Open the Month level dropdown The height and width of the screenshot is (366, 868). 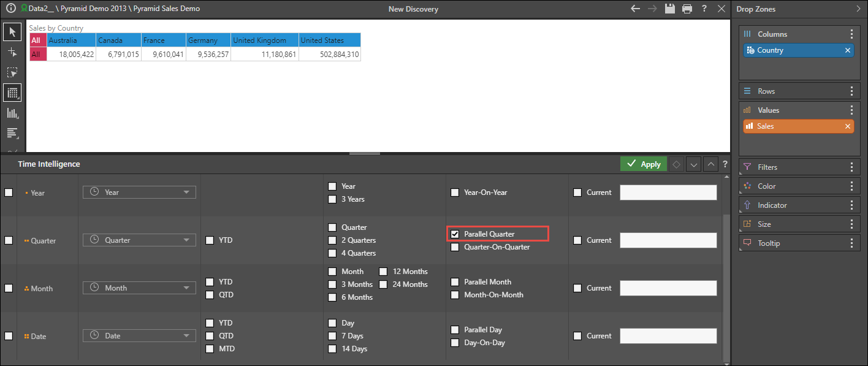click(x=139, y=288)
